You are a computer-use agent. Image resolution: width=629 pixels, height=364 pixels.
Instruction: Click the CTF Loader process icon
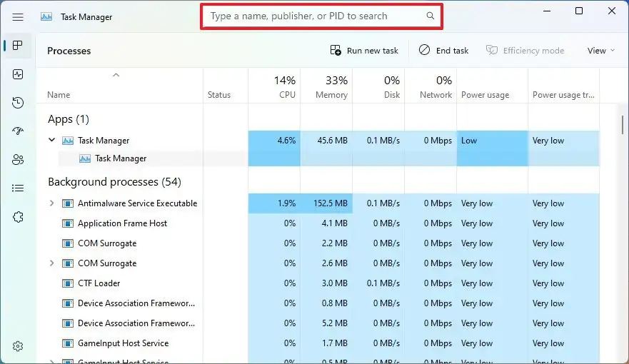pos(68,283)
